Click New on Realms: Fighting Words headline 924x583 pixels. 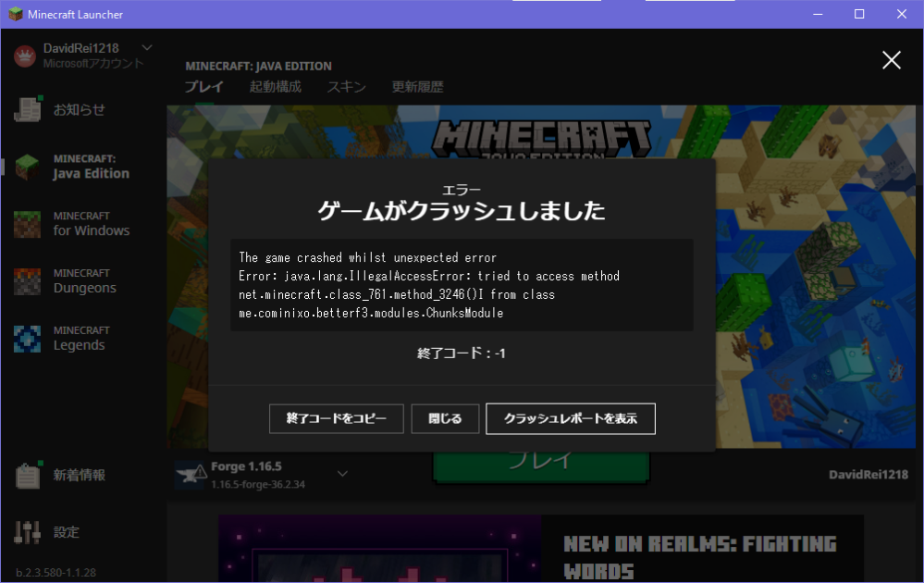(699, 557)
